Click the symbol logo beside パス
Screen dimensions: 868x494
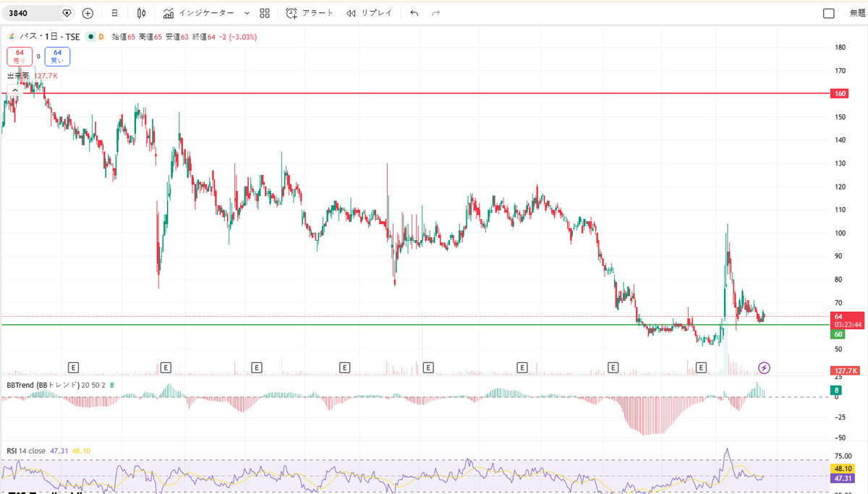[11, 36]
